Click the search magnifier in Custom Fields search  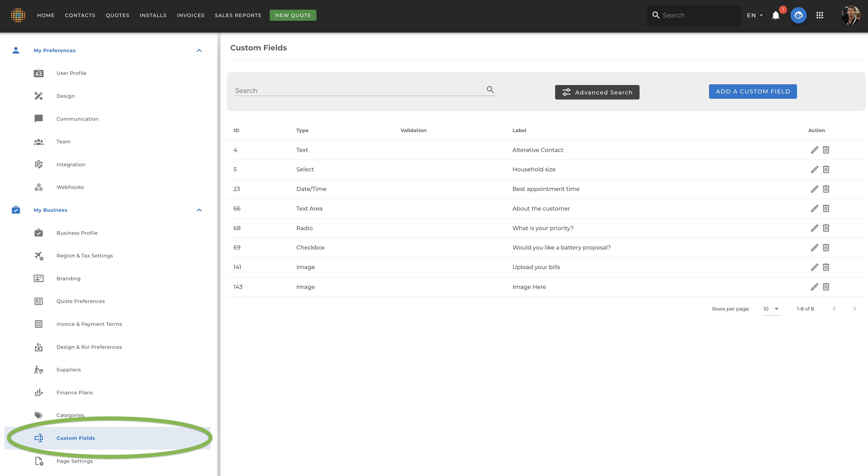(490, 89)
